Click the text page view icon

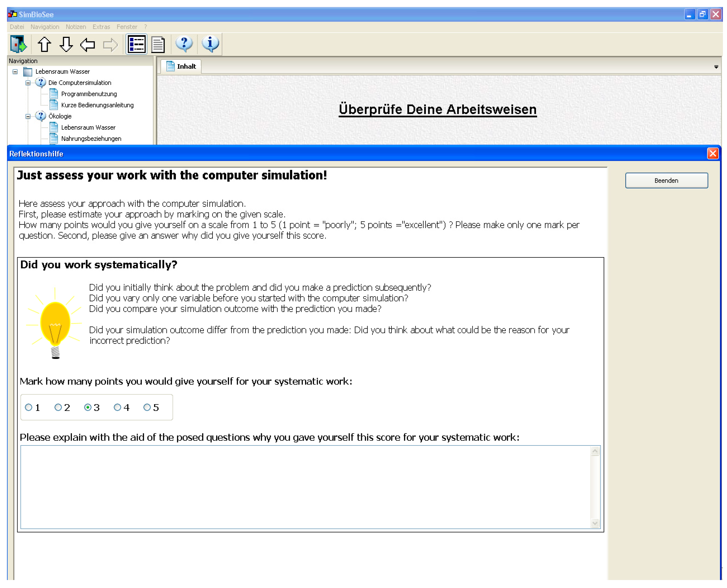(158, 44)
